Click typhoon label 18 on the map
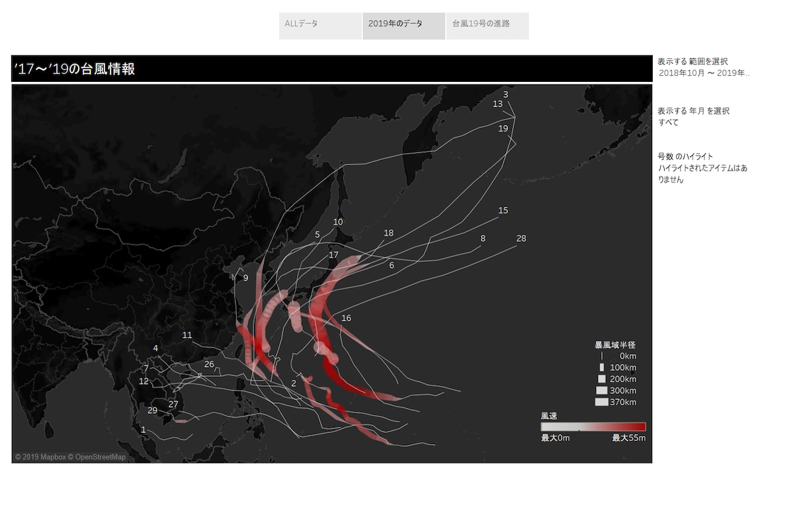 389,233
